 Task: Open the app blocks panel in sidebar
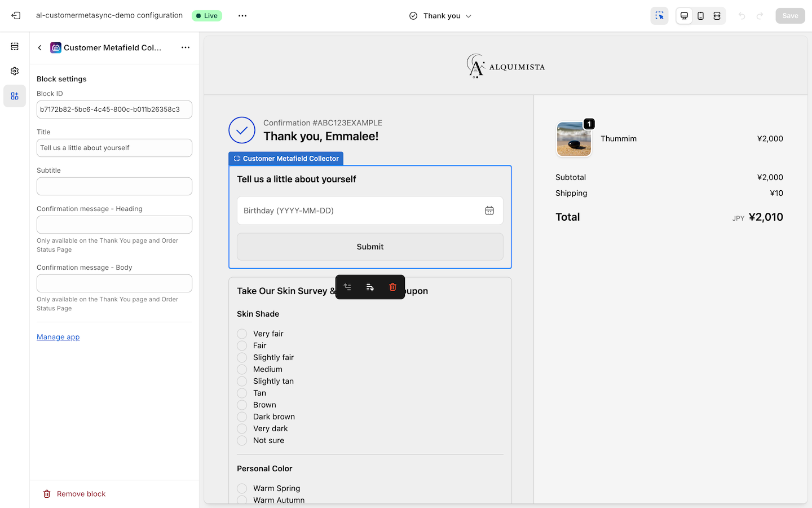click(15, 95)
